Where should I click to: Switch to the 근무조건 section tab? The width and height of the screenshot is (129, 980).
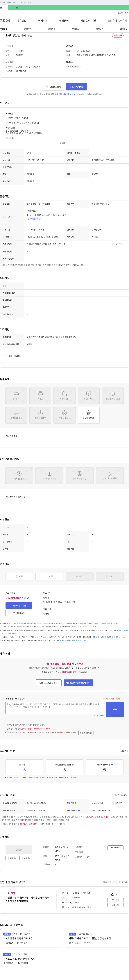(28, 29)
